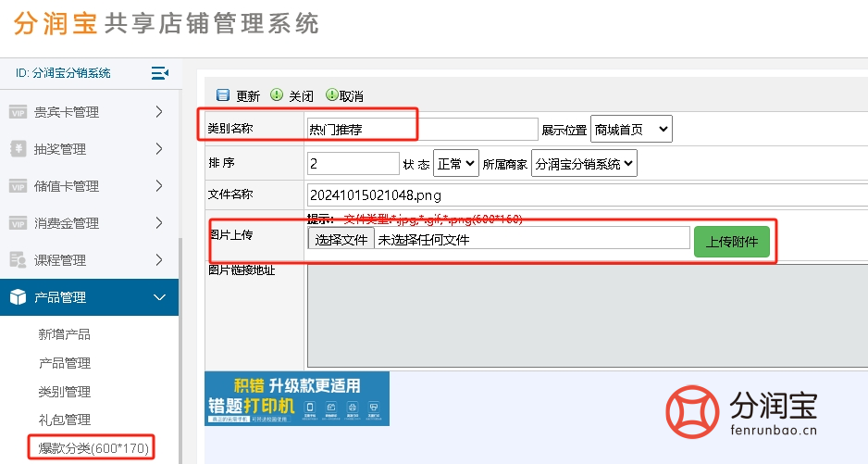868x464 pixels.
Task: Click the green 上传附件 button
Action: click(732, 242)
